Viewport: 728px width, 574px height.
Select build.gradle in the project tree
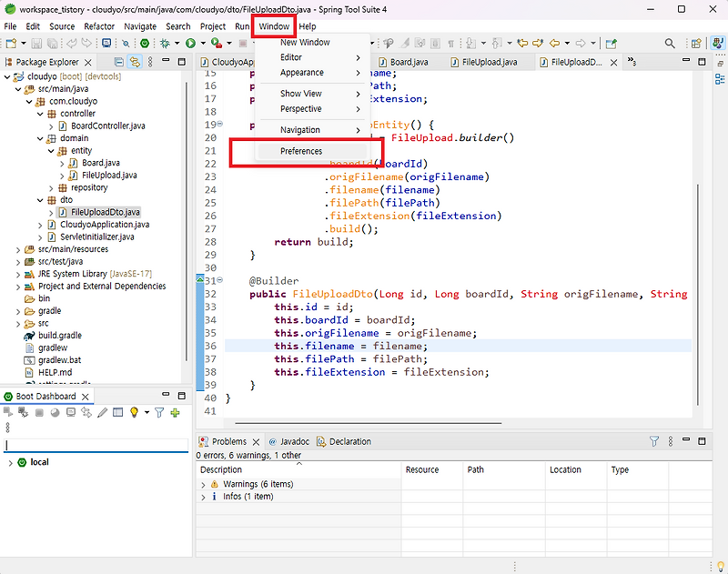[x=59, y=336]
